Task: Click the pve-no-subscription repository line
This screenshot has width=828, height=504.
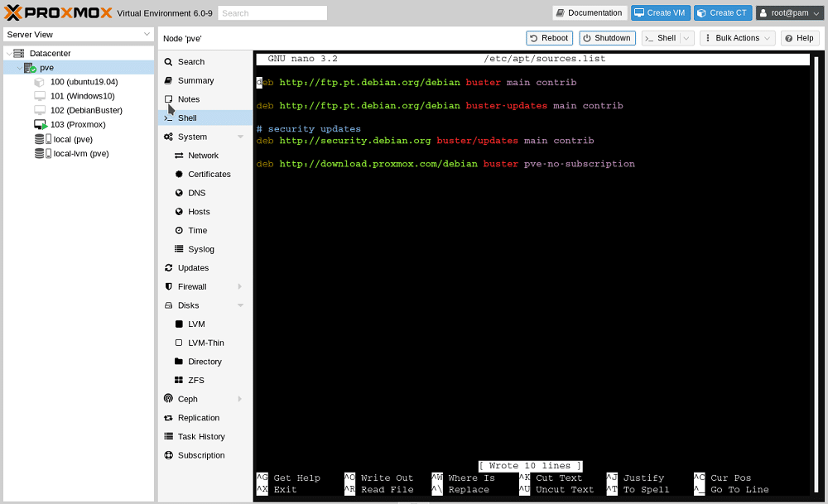Action: (445, 164)
